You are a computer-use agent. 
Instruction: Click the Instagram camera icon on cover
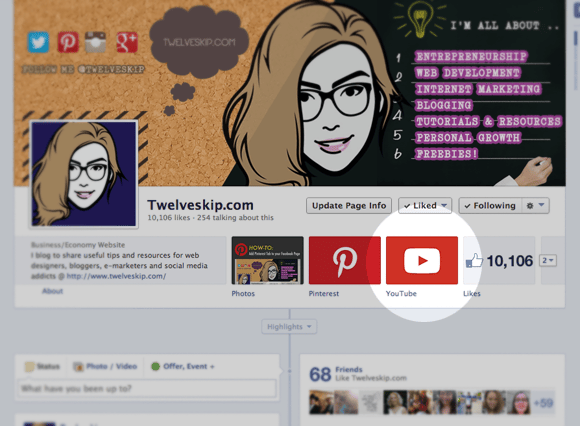click(95, 42)
